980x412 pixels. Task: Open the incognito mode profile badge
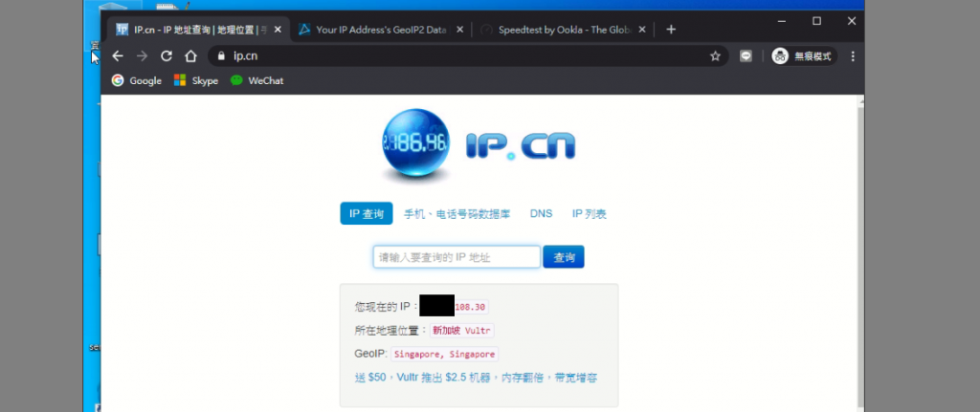(804, 56)
